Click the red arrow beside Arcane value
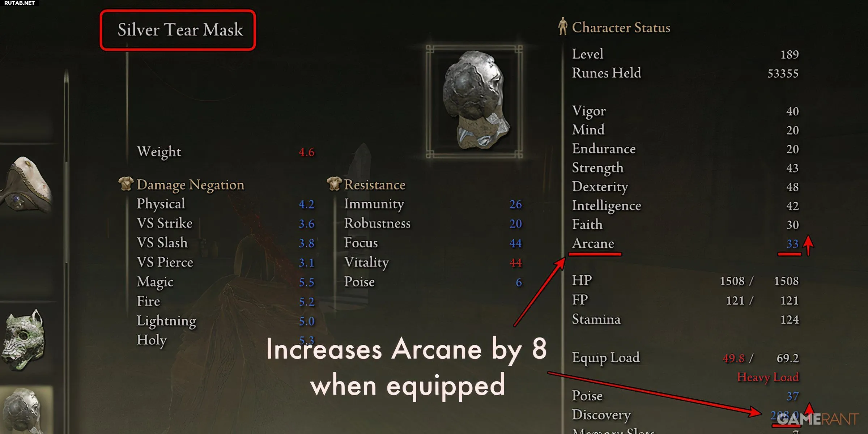The image size is (868, 434). [x=809, y=246]
